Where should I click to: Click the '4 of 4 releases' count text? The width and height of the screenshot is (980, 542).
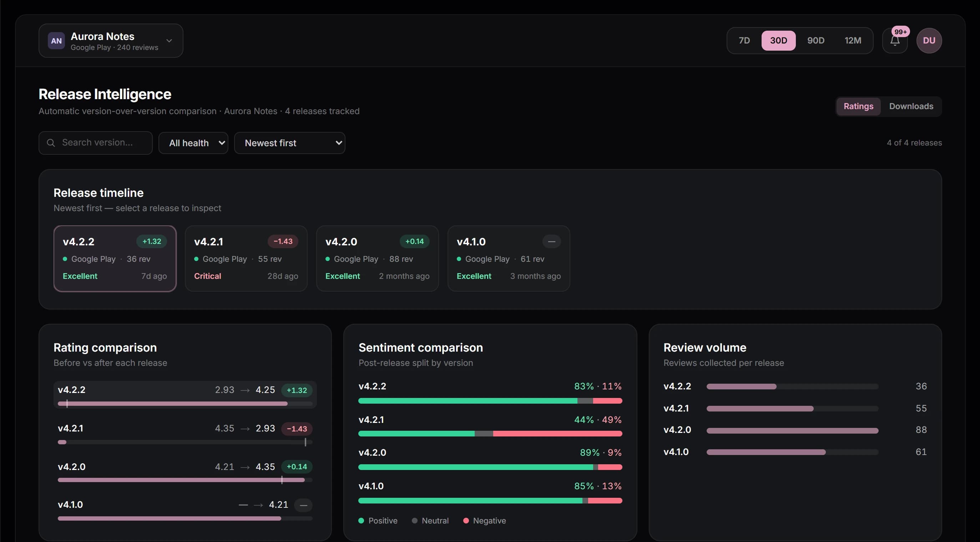pos(914,143)
